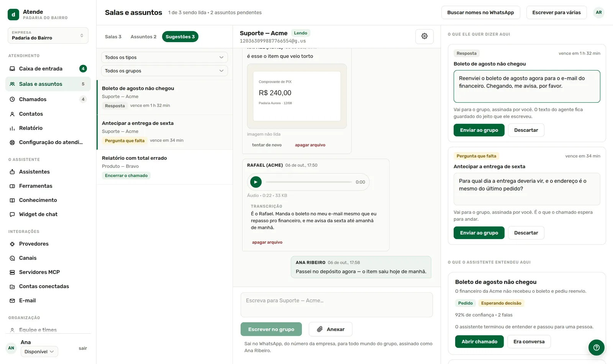Viewport: 613px width, 364px height.
Task: Click the Anexar attachment button
Action: (330, 330)
